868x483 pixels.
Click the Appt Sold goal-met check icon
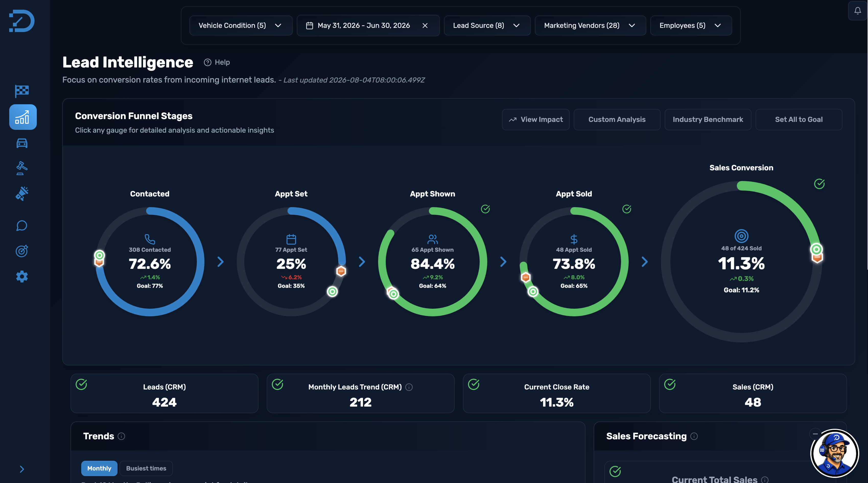627,209
